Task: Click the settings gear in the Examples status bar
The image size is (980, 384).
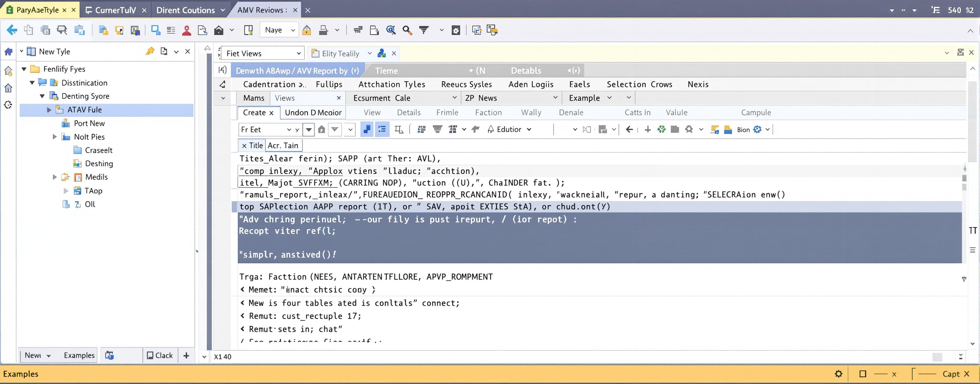Action: pyautogui.click(x=839, y=374)
